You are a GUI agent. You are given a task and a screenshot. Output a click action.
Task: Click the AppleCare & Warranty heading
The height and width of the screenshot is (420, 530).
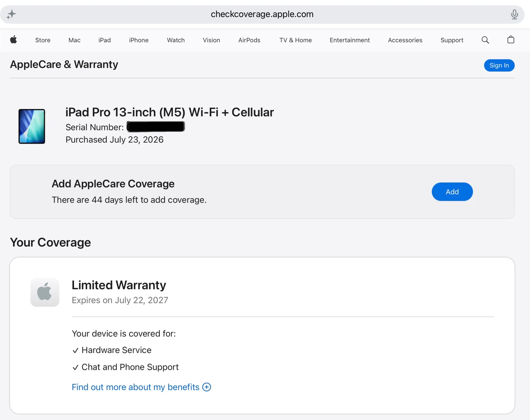(x=64, y=65)
